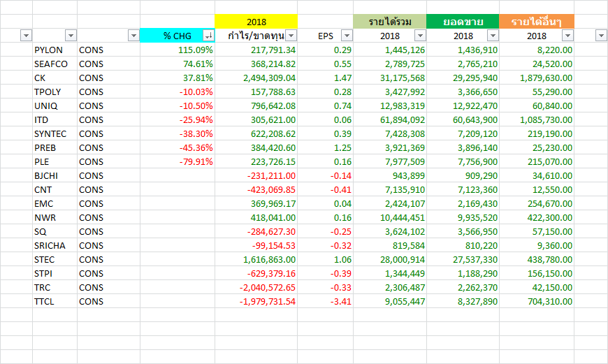Select the รายได้รวม header cell
Viewport: 608px width, 364px height.
click(390, 22)
